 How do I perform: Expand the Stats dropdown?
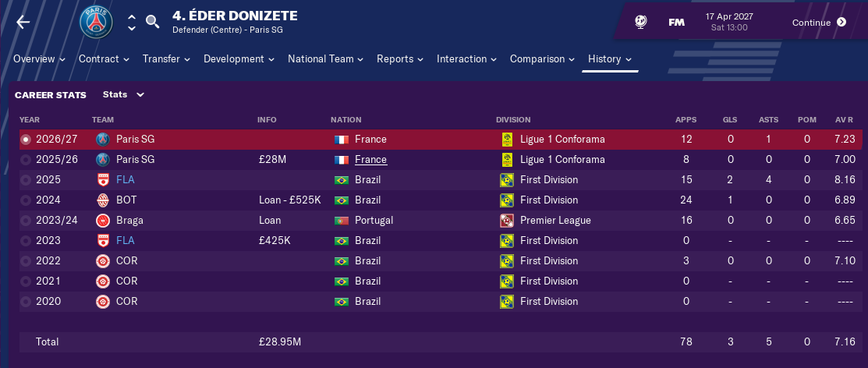[x=123, y=94]
